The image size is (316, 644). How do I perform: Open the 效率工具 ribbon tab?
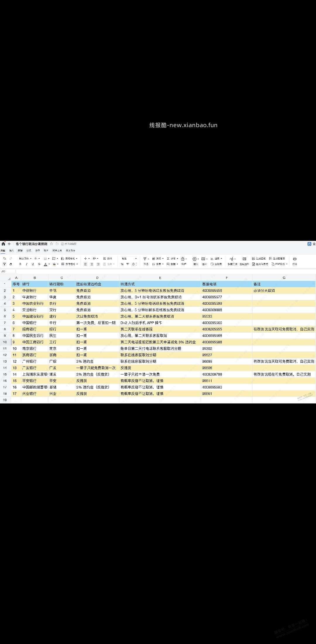coord(57,251)
